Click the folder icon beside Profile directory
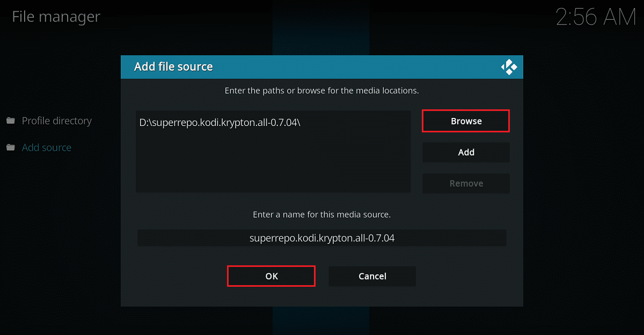Image resolution: width=644 pixels, height=335 pixels. (11, 121)
